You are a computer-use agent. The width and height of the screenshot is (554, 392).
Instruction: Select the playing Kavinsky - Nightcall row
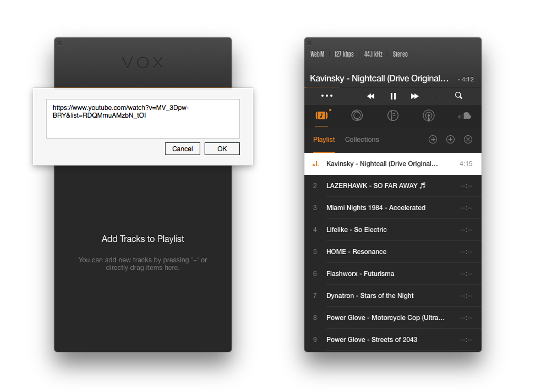[x=393, y=164]
